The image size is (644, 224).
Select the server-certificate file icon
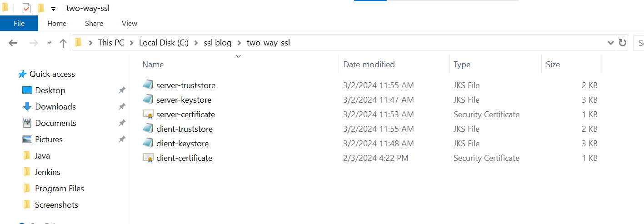point(148,114)
